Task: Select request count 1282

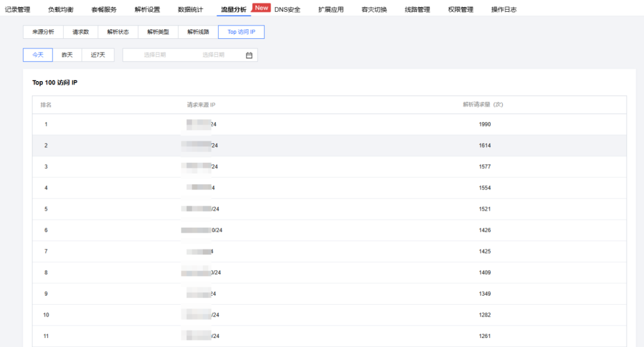Action: coord(485,315)
